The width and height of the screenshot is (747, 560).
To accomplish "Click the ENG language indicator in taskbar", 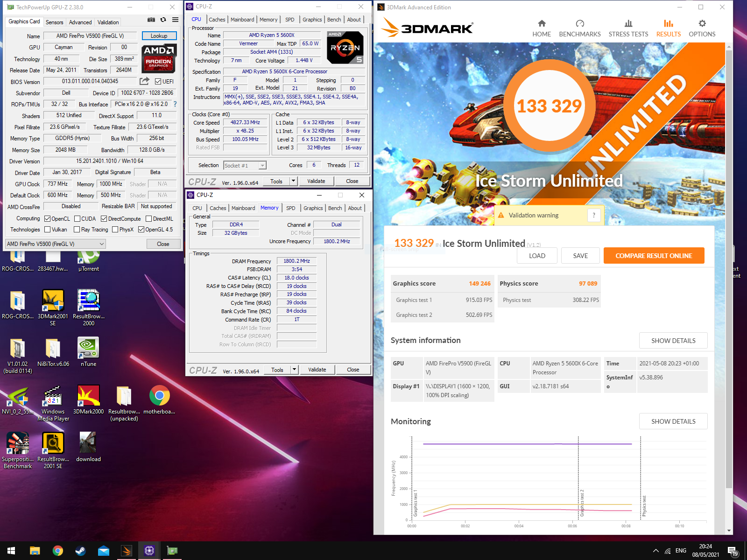I will [x=681, y=551].
